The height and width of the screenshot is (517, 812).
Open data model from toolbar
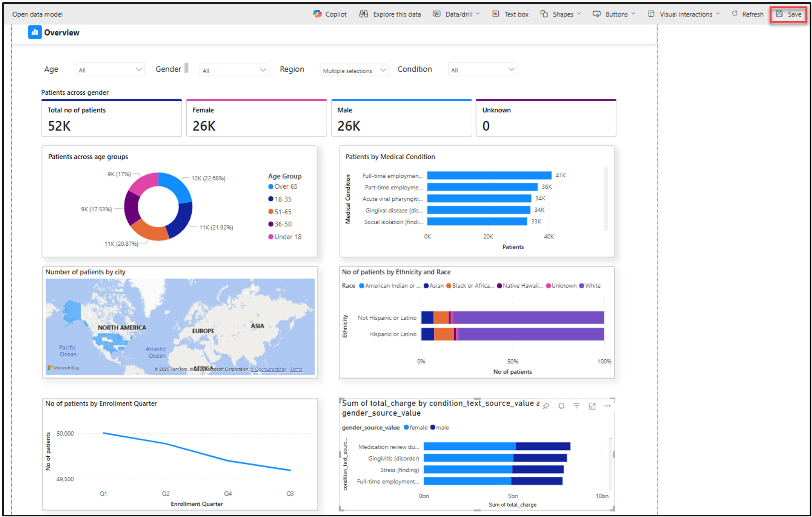pos(37,14)
